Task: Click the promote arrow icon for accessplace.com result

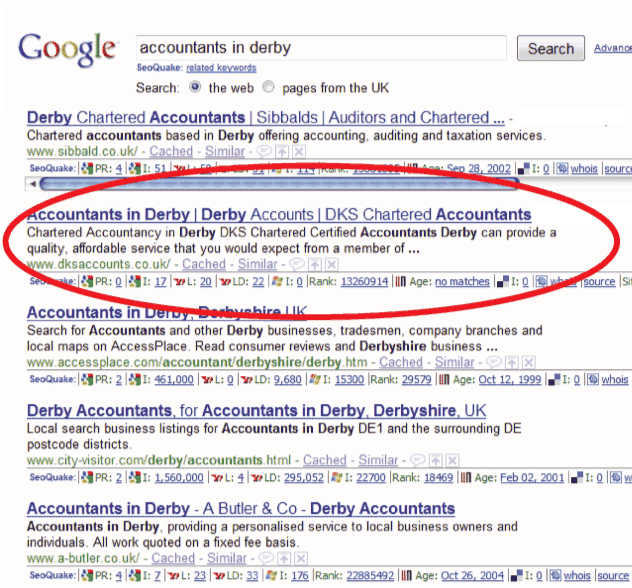Action: (512, 362)
